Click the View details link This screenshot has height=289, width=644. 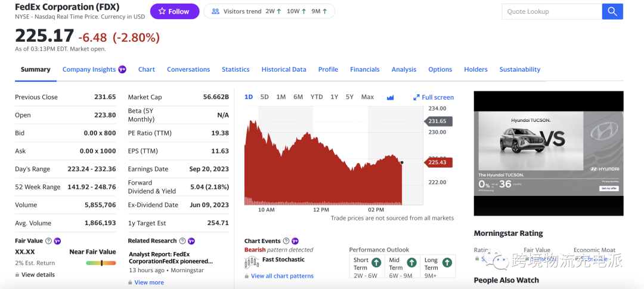point(38,275)
